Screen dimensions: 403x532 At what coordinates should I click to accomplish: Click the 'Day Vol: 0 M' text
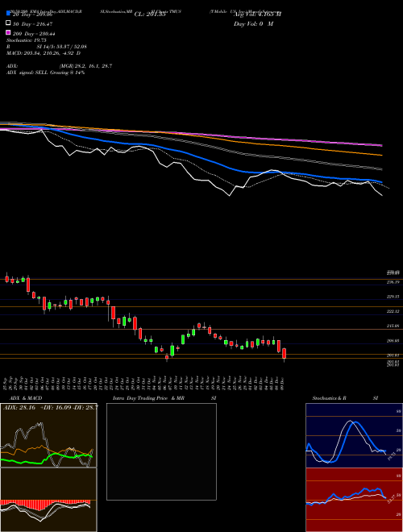point(253,23)
